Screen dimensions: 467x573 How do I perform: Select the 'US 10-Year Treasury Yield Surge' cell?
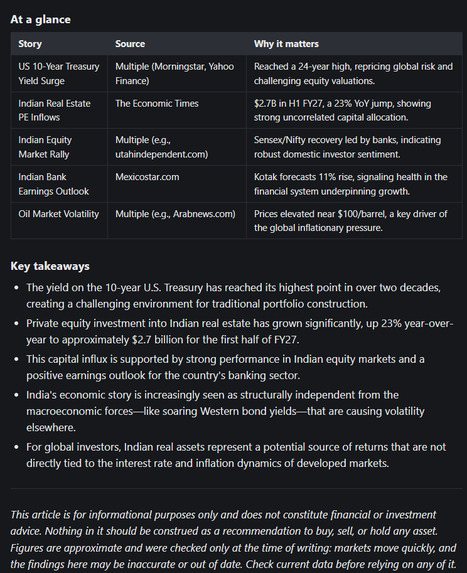point(59,73)
